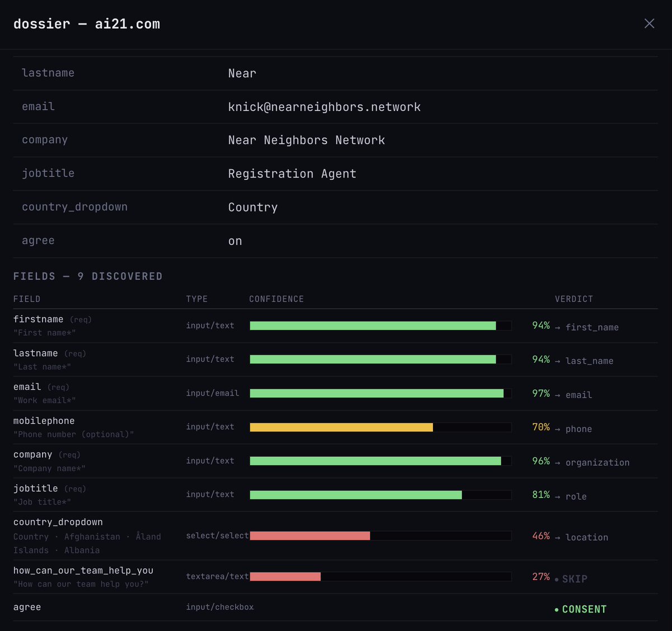Click the location verdict label
The height and width of the screenshot is (631, 672).
(x=587, y=537)
